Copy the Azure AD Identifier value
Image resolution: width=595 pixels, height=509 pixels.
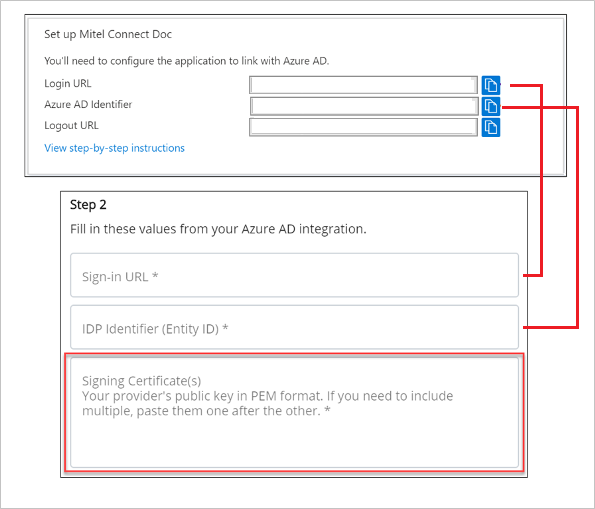click(491, 106)
